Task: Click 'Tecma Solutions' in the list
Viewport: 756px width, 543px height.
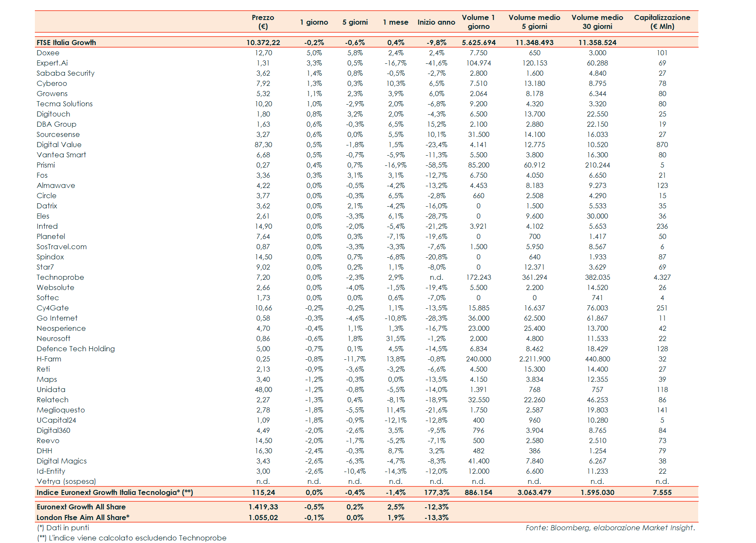Action: (x=65, y=104)
